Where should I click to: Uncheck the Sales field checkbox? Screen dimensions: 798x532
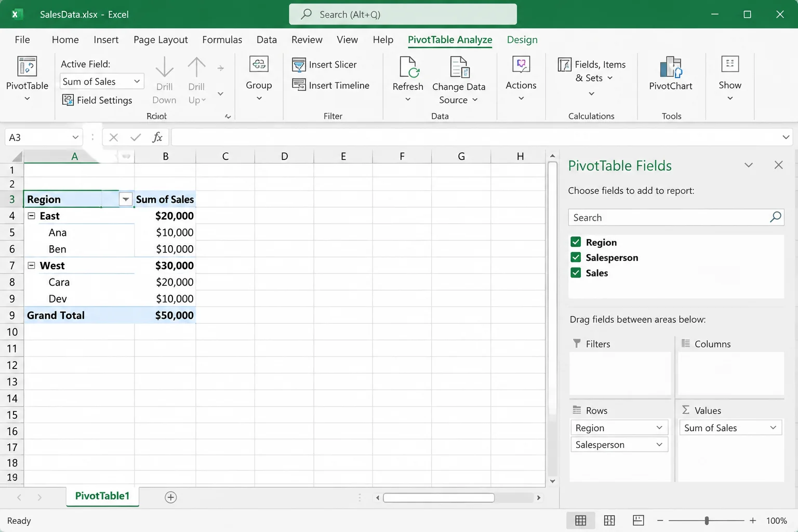coord(576,273)
